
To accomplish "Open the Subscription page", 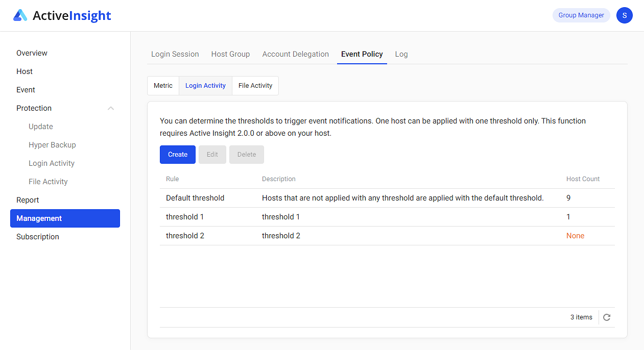I will coord(37,236).
